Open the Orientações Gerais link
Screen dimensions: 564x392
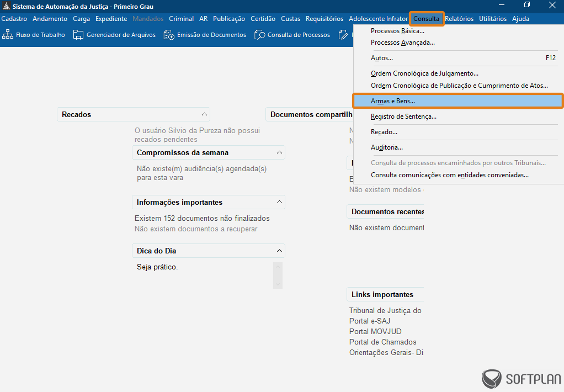pyautogui.click(x=386, y=352)
